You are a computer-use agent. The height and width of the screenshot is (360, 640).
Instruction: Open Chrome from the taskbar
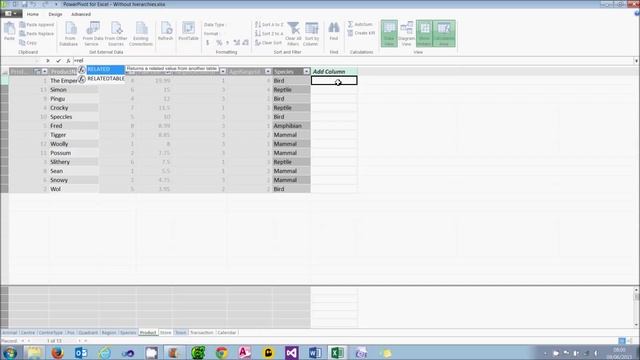(x=222, y=352)
